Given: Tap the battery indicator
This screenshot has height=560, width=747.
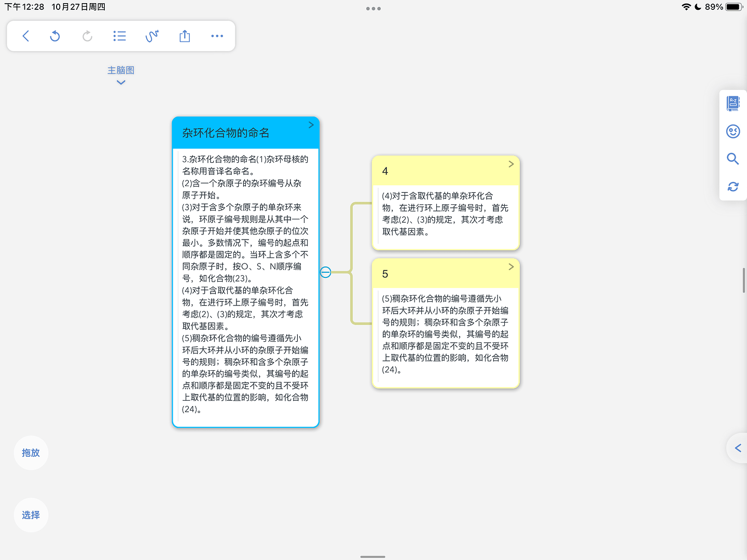Looking at the screenshot, I should click(734, 7).
